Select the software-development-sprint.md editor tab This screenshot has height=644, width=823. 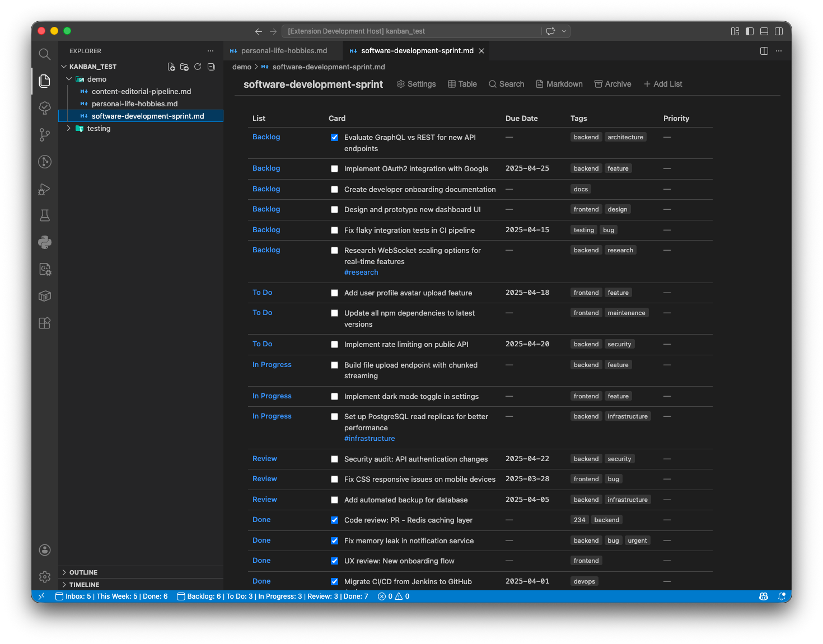point(417,51)
